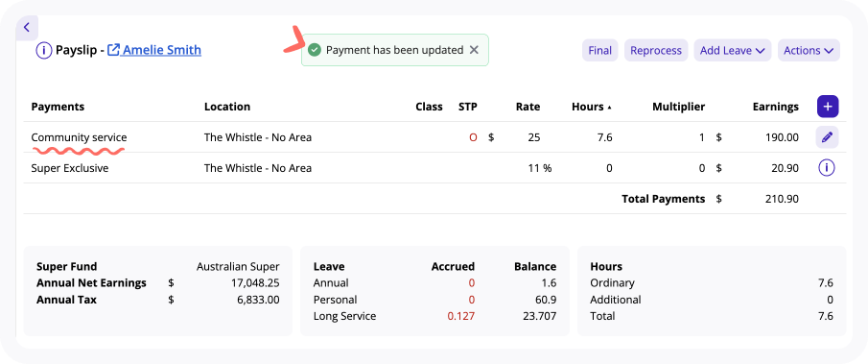
Task: Sort by the Hours column header
Action: click(592, 107)
